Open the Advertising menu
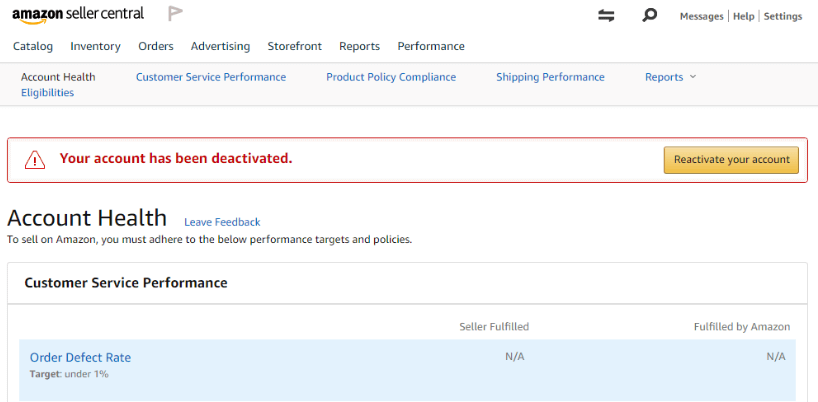Viewport: 818px width, 402px height. pos(220,46)
